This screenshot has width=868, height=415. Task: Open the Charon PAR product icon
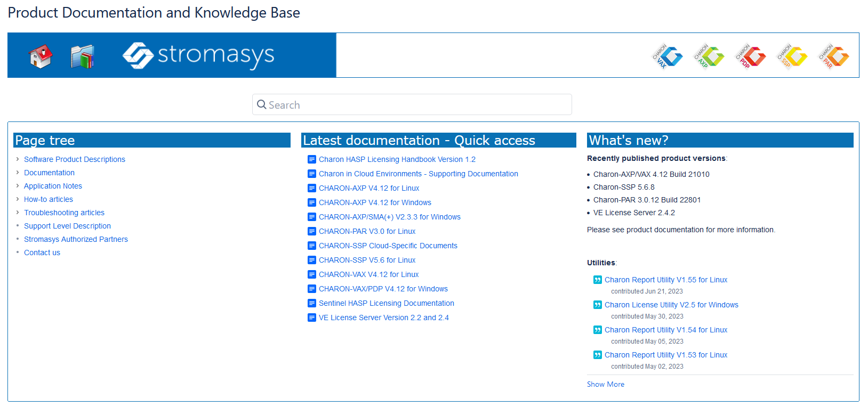click(x=833, y=56)
